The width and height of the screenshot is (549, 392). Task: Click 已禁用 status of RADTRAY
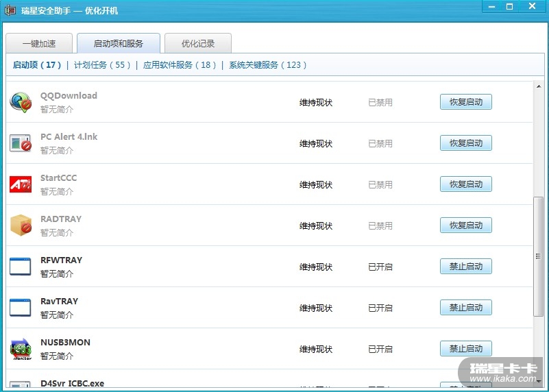click(380, 225)
